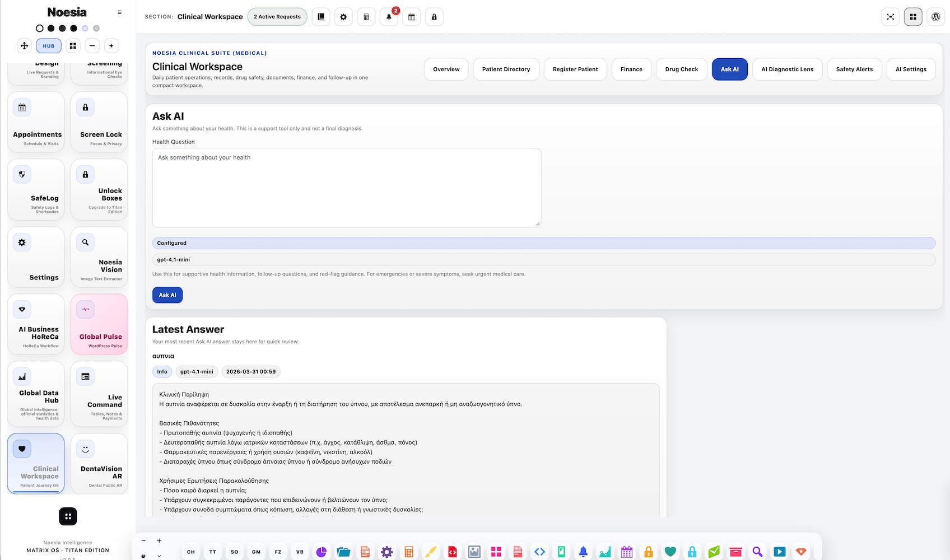Click the CH shortcut in the dock
This screenshot has width=950, height=560.
[x=191, y=552]
